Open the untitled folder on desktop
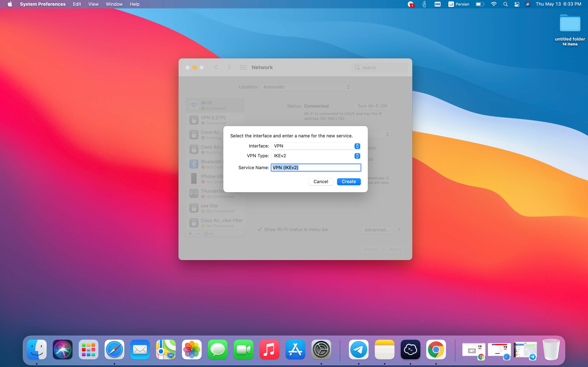This screenshot has width=588, height=367. [x=570, y=24]
